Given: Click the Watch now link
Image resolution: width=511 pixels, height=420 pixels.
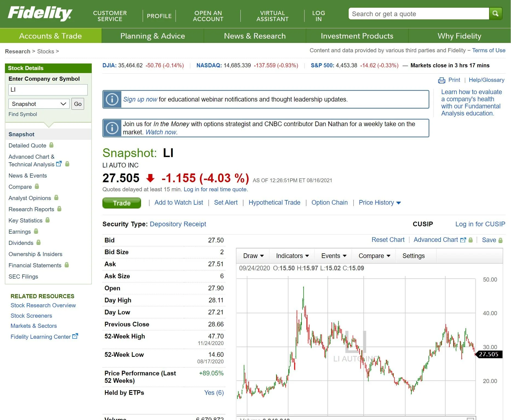Looking at the screenshot, I should coord(161,132).
